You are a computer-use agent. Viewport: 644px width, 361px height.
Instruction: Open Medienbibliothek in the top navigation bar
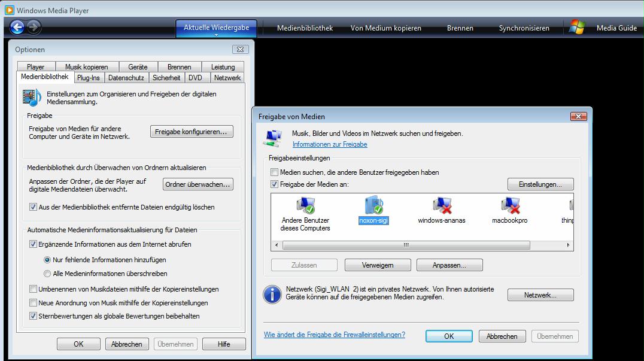(x=305, y=28)
